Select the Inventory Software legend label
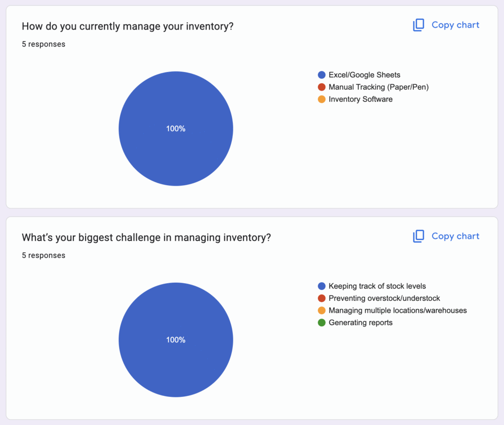The height and width of the screenshot is (425, 504). coord(360,99)
